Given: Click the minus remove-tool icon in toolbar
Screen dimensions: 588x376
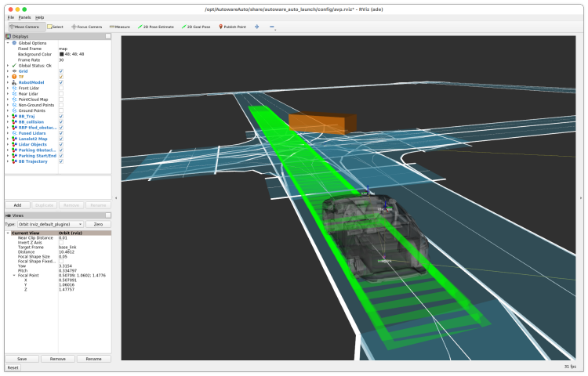Looking at the screenshot, I should pos(272,26).
